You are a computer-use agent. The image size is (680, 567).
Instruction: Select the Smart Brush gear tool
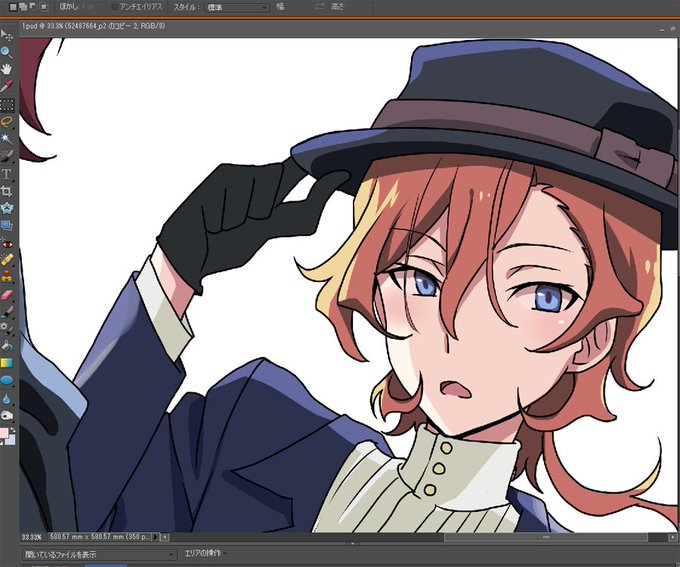point(7,328)
